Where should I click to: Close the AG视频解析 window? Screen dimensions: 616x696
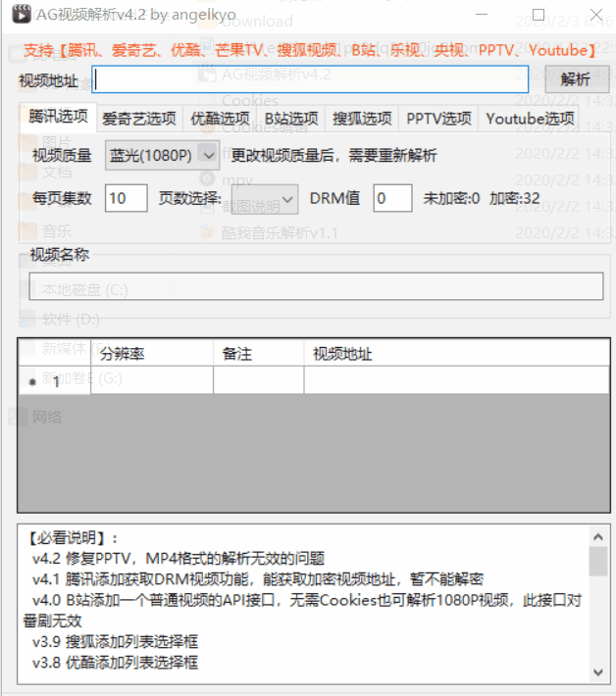595,14
